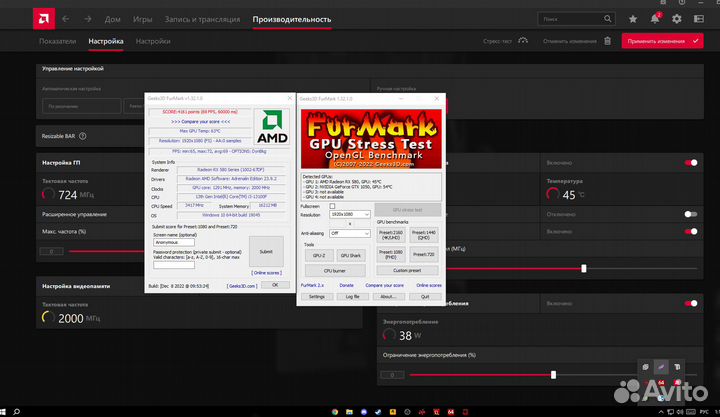Open Chrome from the taskbar
The image size is (720, 417).
tap(335, 412)
